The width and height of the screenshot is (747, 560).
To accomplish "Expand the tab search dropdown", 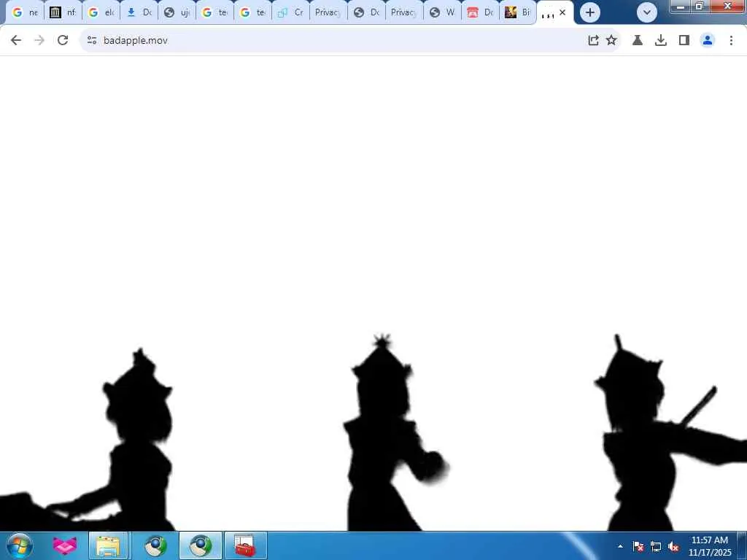I will click(646, 12).
